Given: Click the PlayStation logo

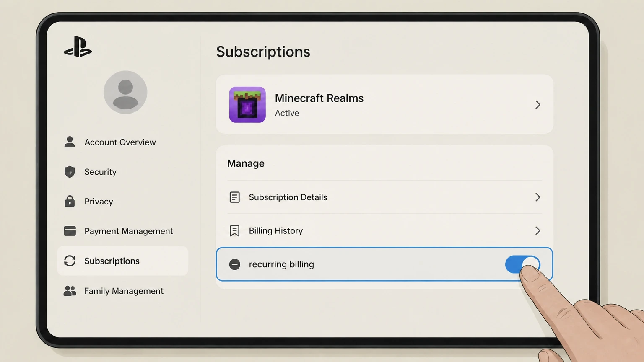Looking at the screenshot, I should [78, 47].
